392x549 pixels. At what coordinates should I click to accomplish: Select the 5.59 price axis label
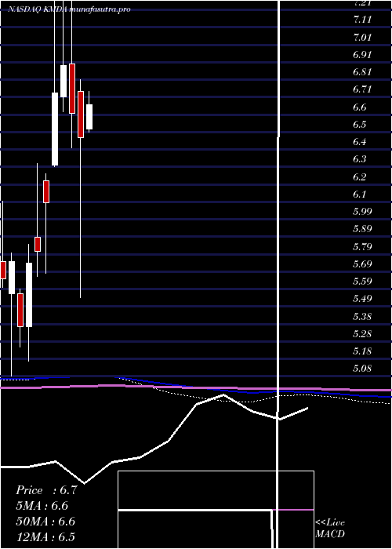362,282
